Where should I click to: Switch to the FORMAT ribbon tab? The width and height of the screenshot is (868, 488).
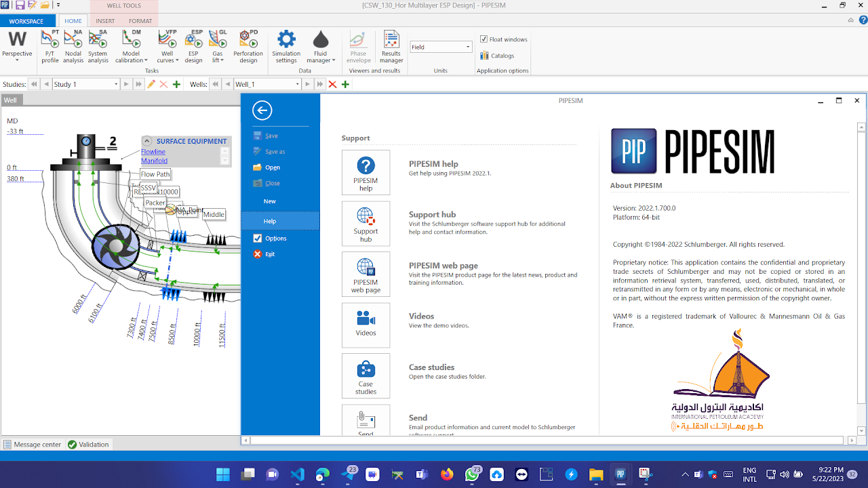pos(140,21)
